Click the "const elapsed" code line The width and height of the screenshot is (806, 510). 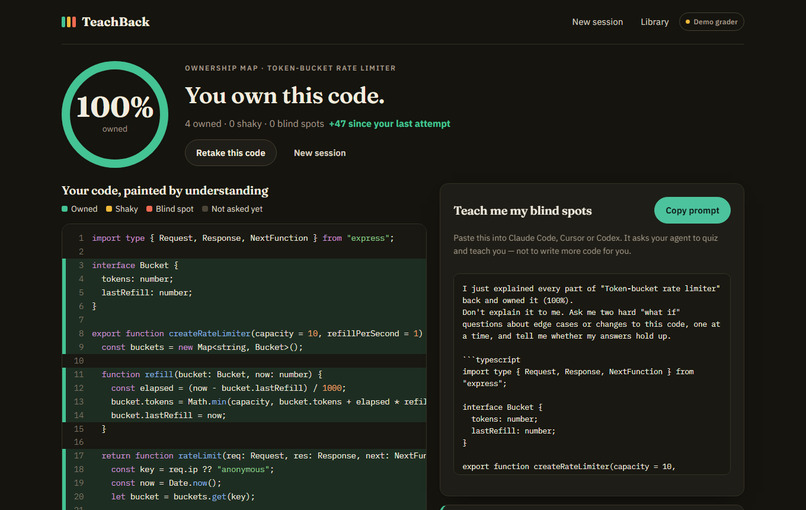coord(228,388)
